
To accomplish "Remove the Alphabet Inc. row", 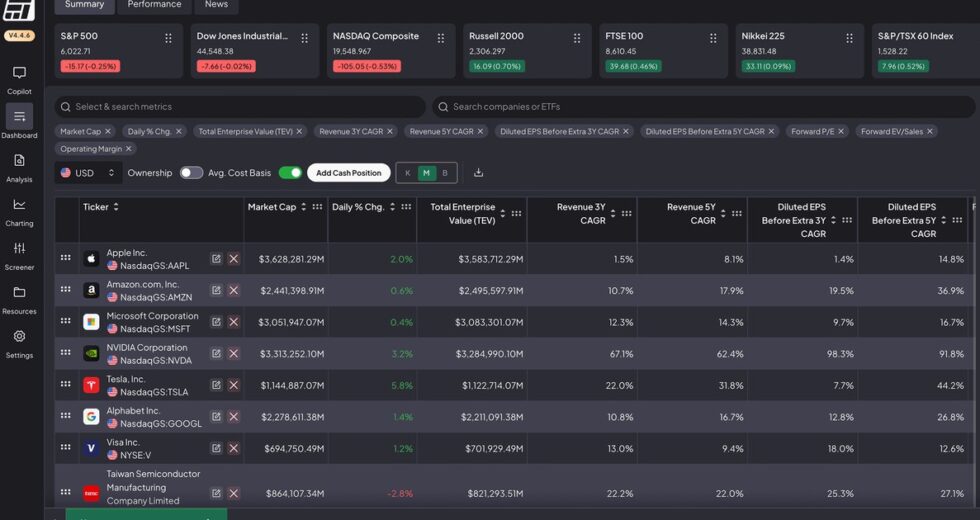I will pyautogui.click(x=233, y=416).
